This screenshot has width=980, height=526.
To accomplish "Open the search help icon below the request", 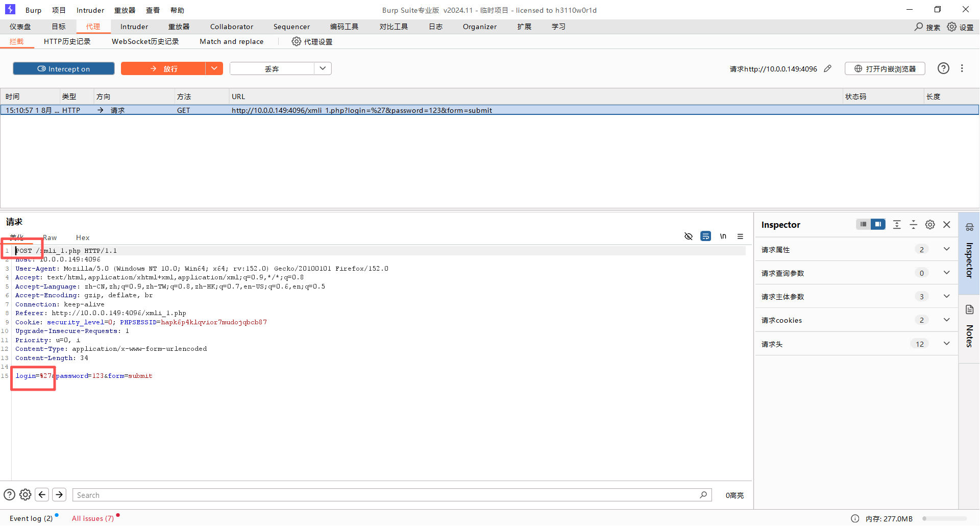I will pyautogui.click(x=9, y=495).
